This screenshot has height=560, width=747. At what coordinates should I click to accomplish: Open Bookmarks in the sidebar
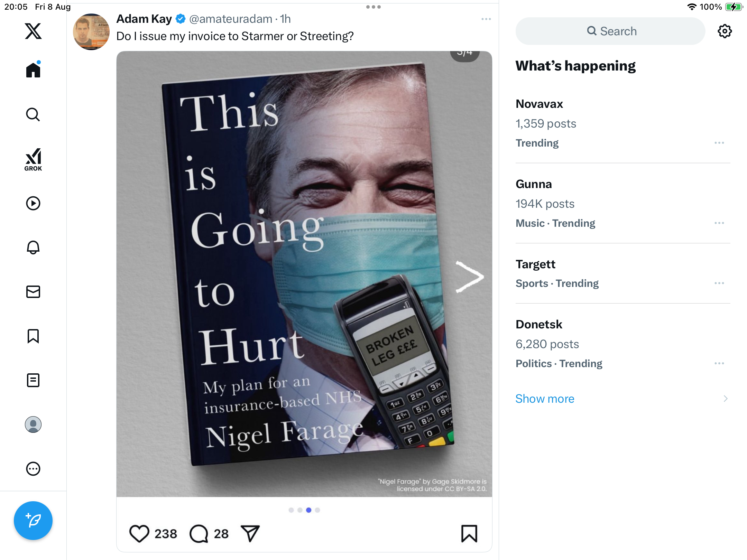[x=33, y=336]
